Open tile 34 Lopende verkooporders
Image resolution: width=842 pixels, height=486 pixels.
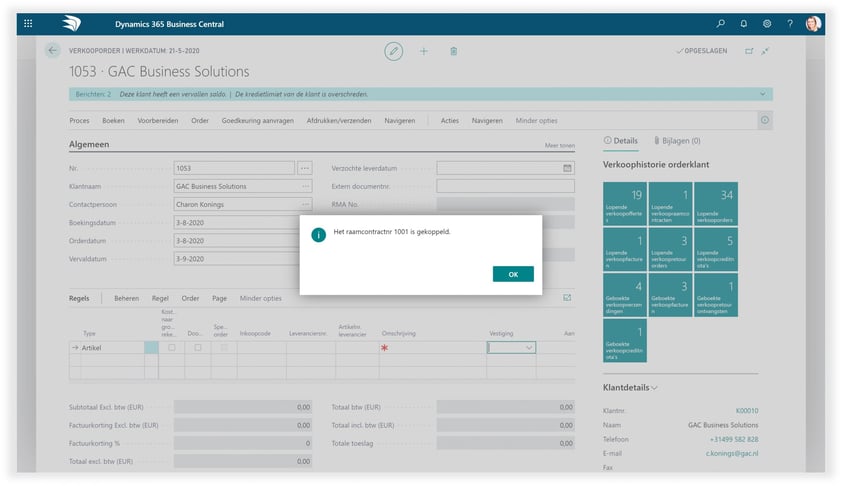click(x=716, y=204)
